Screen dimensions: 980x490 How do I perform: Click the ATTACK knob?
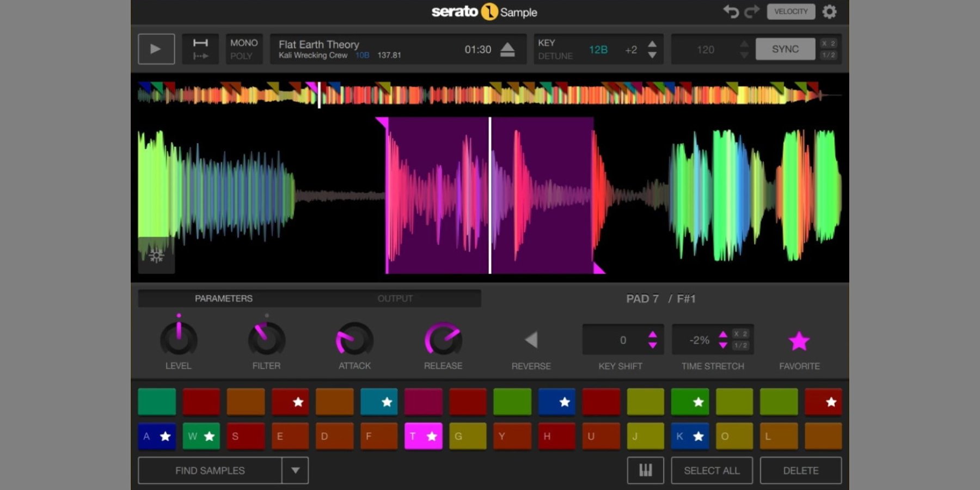[x=354, y=340]
